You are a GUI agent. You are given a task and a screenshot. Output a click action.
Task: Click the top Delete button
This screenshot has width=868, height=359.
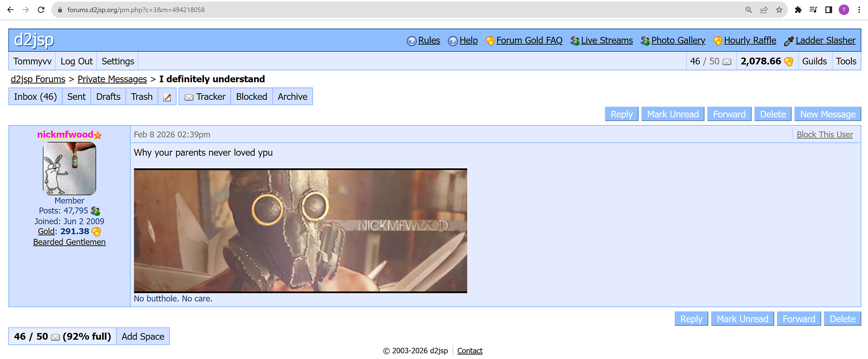tap(773, 114)
